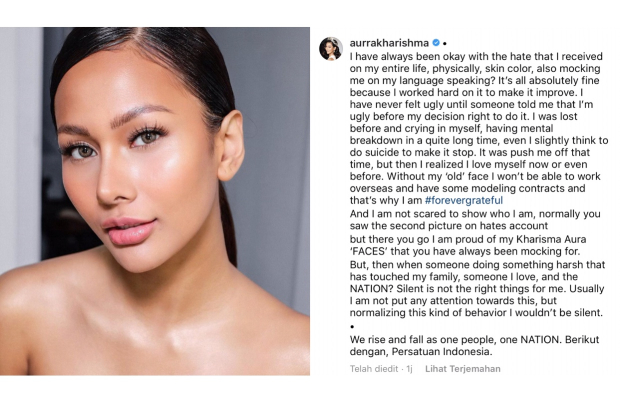This screenshot has width=620, height=413.
Task: Click the quoted word 'FACES'
Action: click(367, 251)
